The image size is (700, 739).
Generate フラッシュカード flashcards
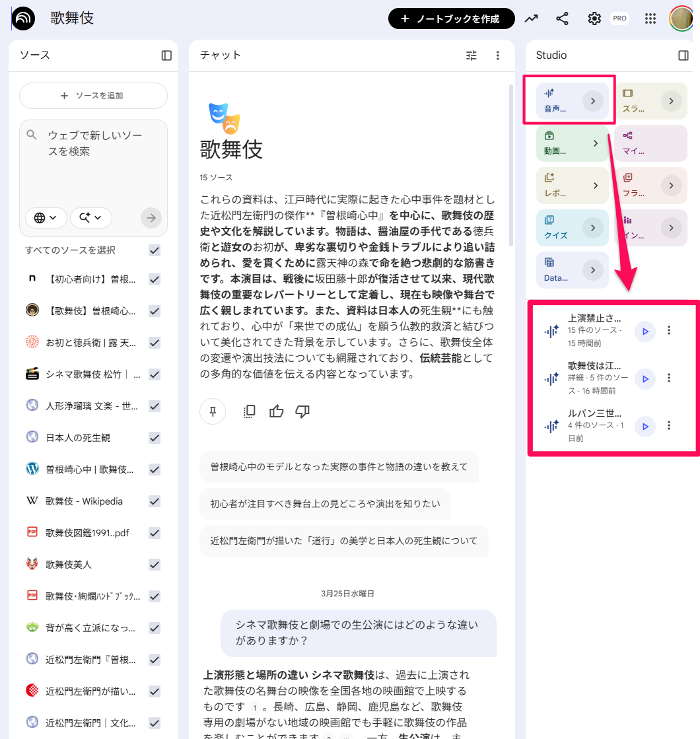(650, 186)
